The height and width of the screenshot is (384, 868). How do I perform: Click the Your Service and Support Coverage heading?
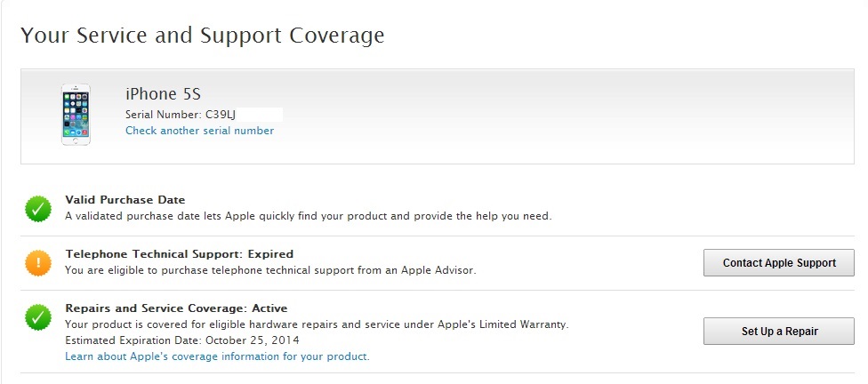[202, 36]
